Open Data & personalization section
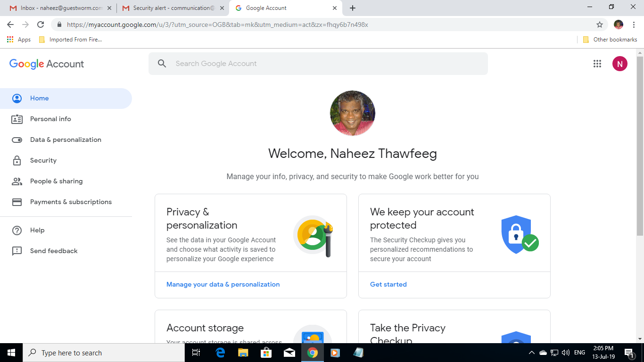 click(66, 140)
